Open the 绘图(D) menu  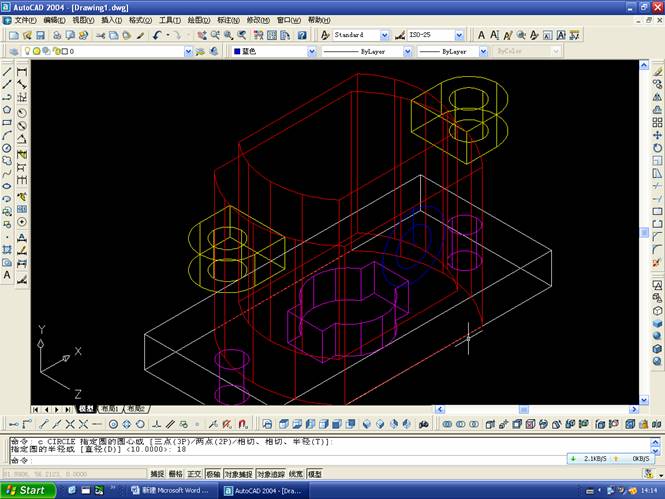coord(198,20)
